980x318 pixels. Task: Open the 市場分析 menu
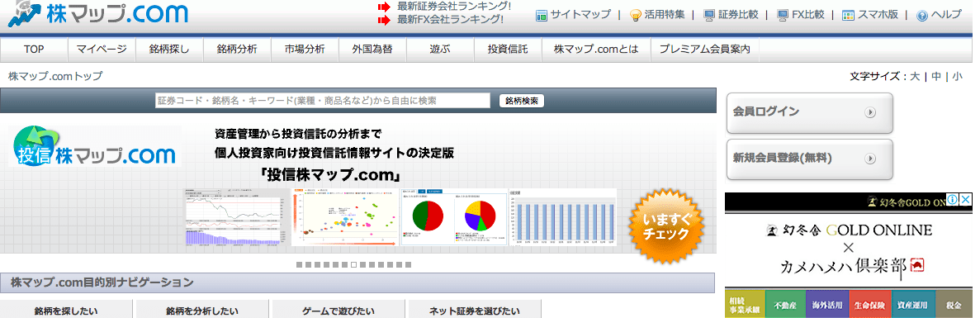pos(305,50)
